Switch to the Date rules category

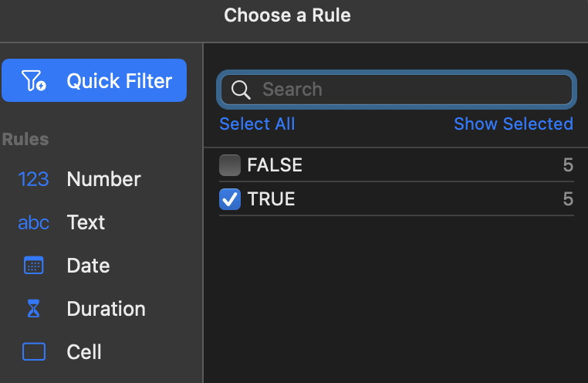point(89,266)
